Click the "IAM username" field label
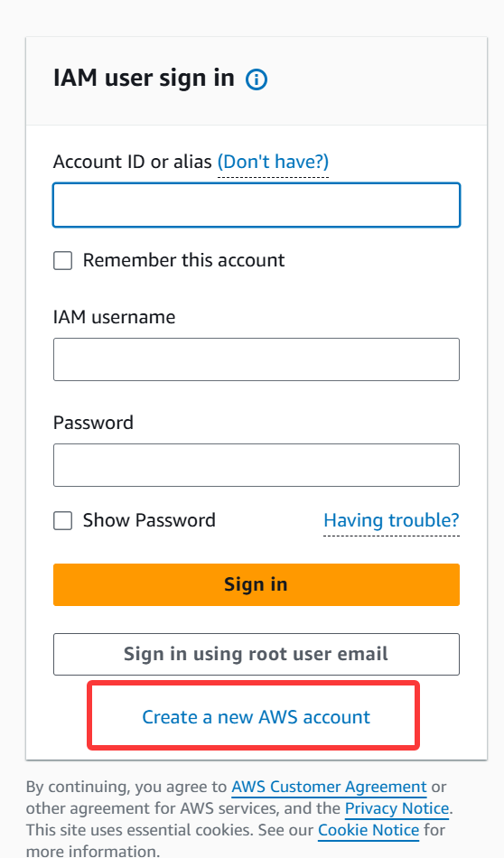The height and width of the screenshot is (858, 504). pos(115,317)
